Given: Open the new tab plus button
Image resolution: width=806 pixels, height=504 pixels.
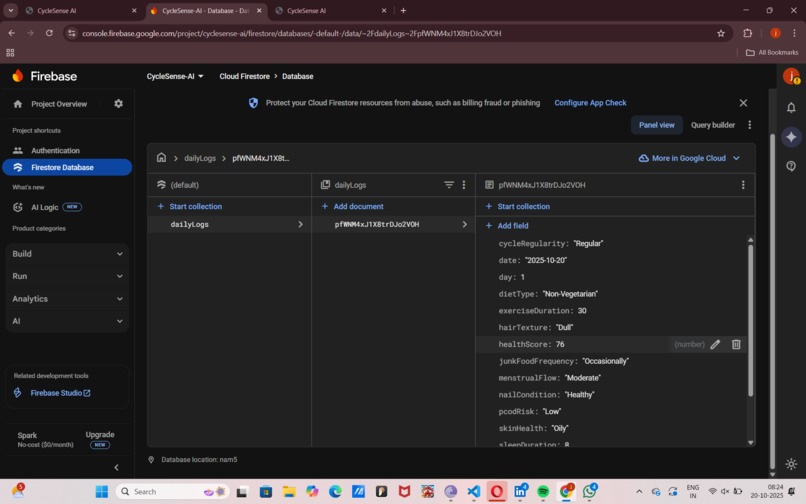Looking at the screenshot, I should pos(403,10).
